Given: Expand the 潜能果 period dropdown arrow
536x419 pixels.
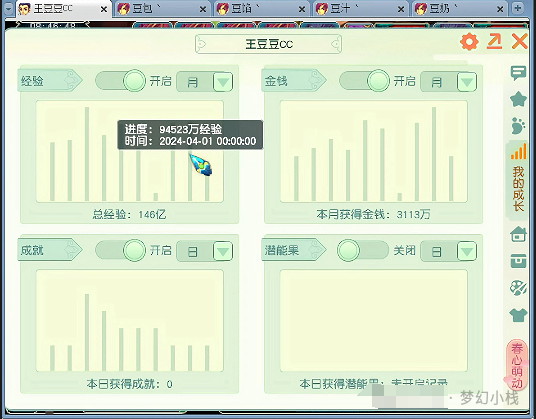Looking at the screenshot, I should [x=467, y=251].
